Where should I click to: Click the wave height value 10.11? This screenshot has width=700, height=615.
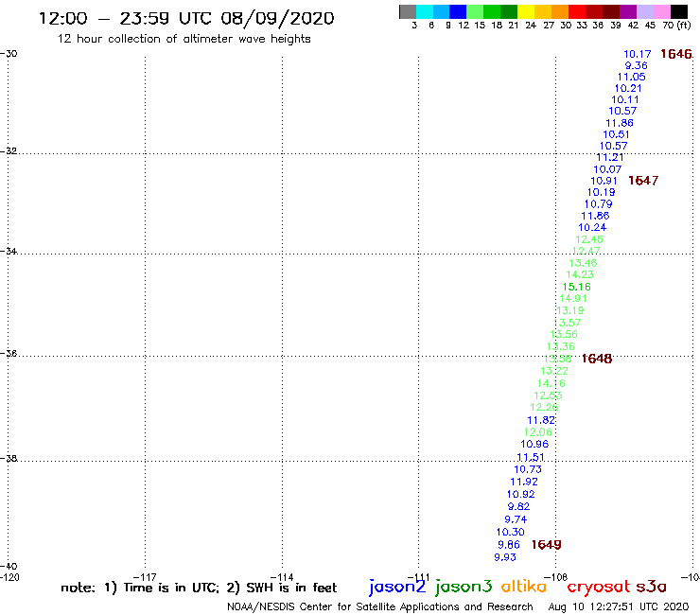pyautogui.click(x=625, y=99)
